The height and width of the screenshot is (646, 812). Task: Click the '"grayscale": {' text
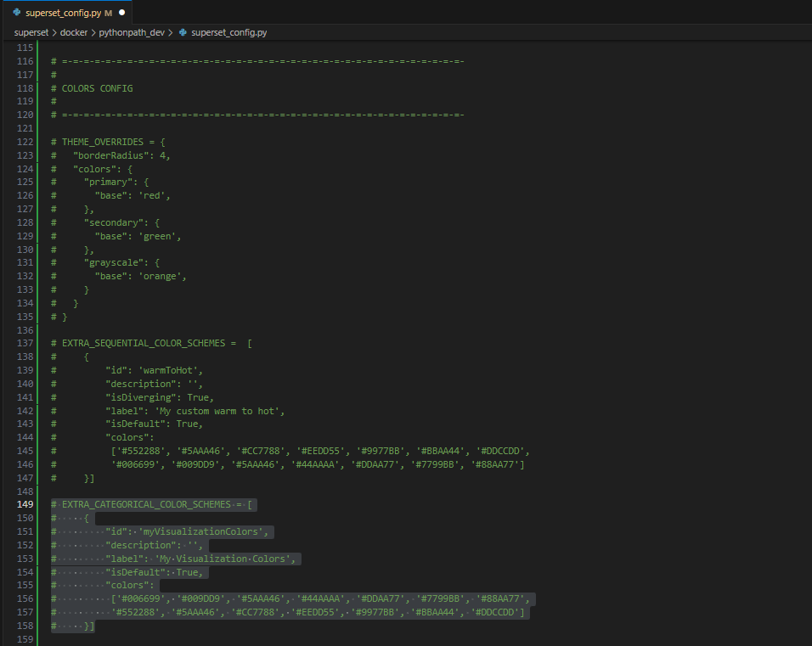(121, 262)
